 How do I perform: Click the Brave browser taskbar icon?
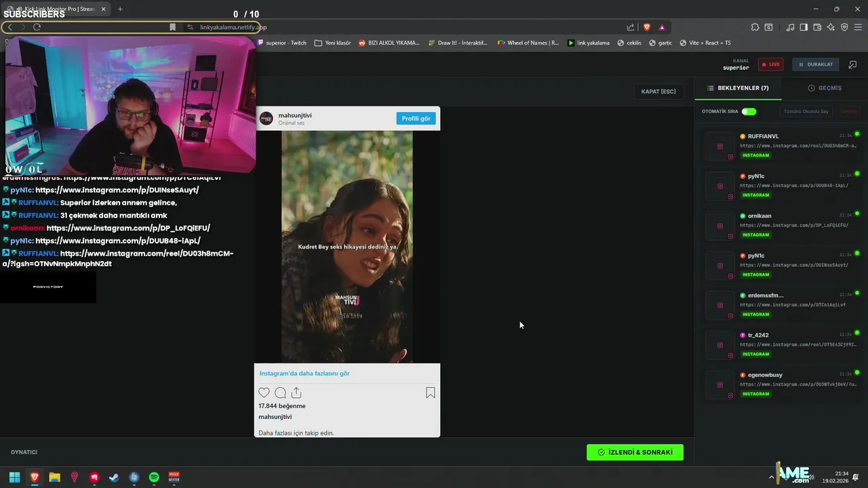[35, 477]
